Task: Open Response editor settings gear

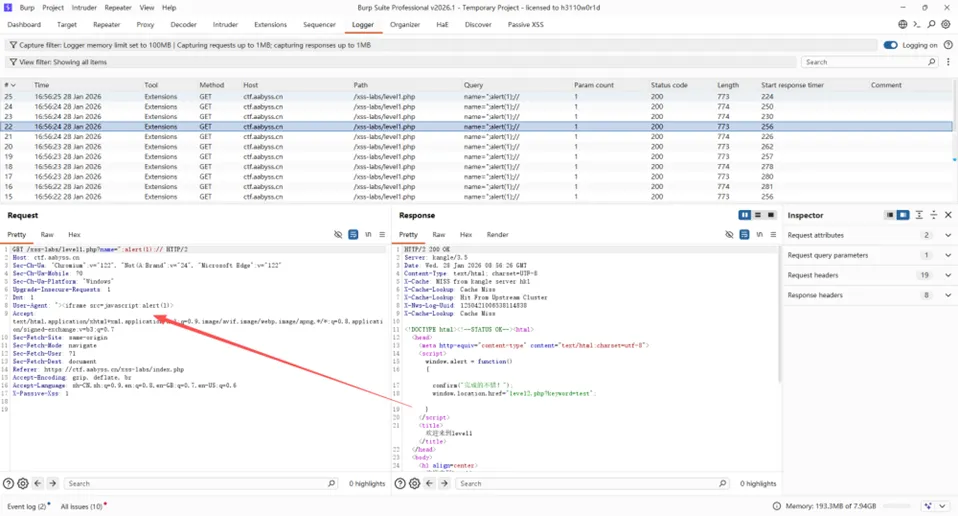Action: tap(414, 483)
